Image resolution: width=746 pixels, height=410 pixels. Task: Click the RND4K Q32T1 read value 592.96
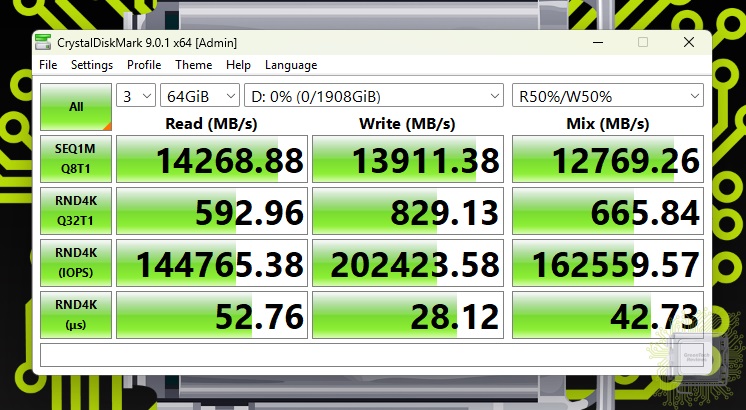pos(212,211)
